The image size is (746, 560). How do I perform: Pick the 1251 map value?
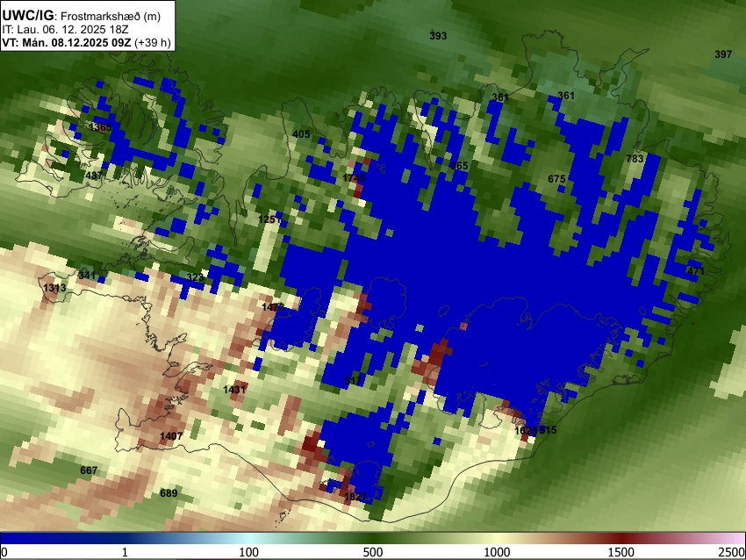[x=269, y=219]
